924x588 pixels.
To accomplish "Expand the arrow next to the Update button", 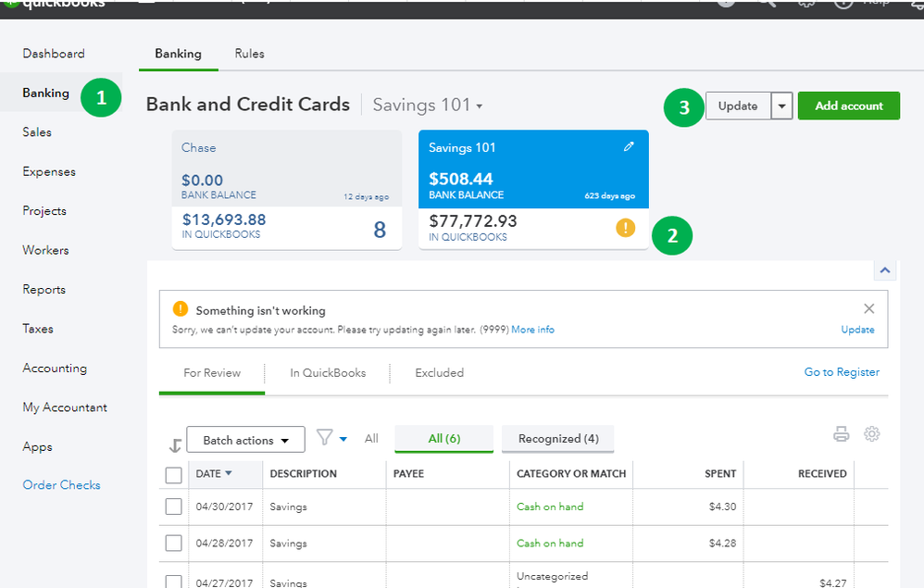I will tap(781, 106).
